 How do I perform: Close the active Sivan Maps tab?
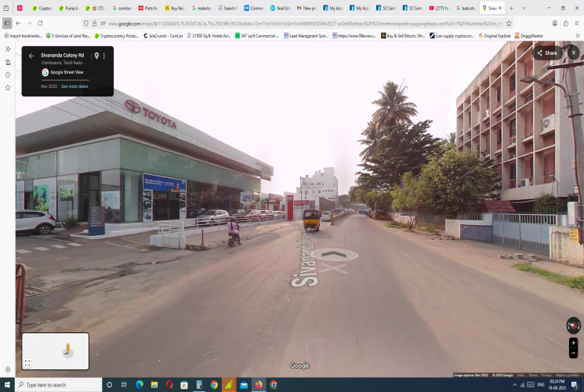(x=500, y=8)
